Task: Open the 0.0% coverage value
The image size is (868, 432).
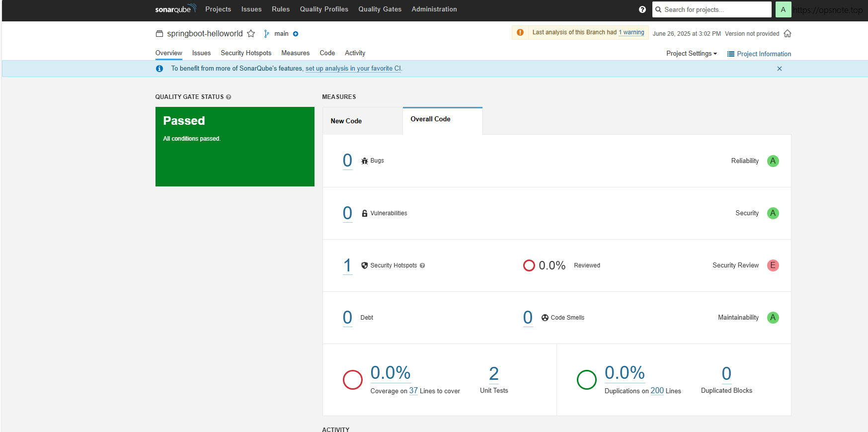Action: tap(391, 373)
